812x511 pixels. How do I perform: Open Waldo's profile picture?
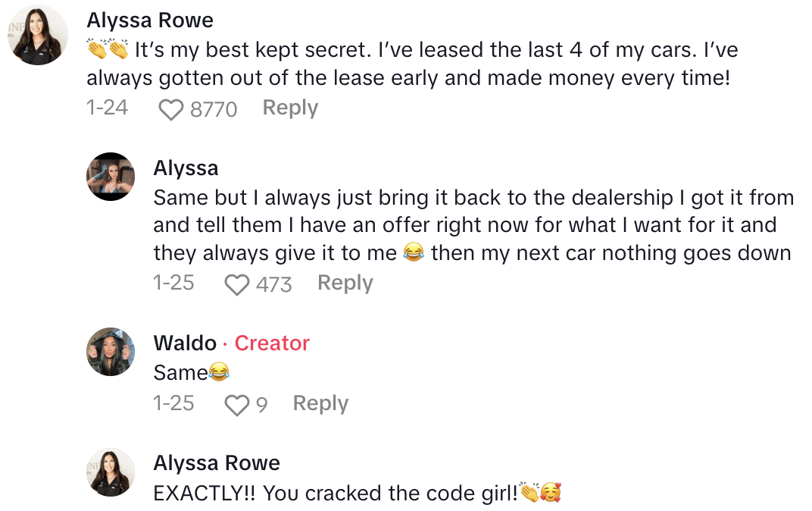pos(111,352)
